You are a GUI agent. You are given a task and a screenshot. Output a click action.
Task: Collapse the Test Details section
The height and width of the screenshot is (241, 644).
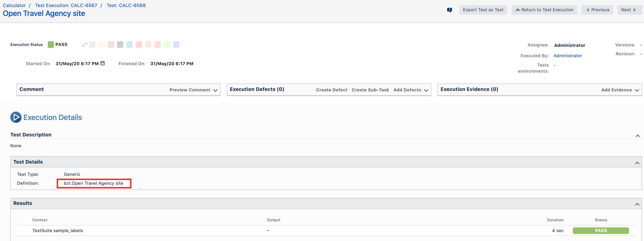pos(637,163)
